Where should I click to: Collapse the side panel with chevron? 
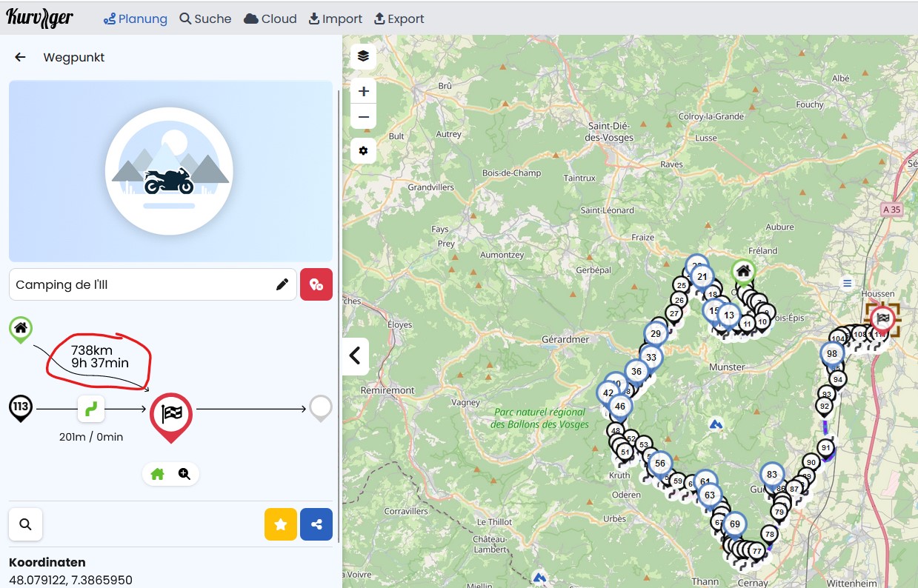click(355, 356)
